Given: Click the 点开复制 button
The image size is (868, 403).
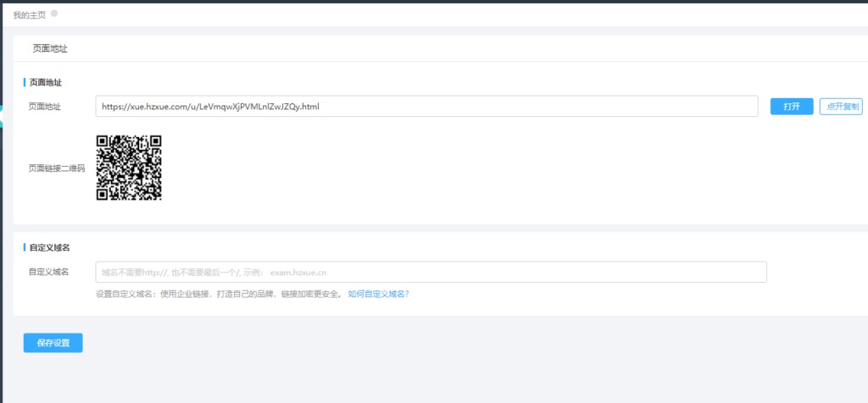Looking at the screenshot, I should point(841,107).
